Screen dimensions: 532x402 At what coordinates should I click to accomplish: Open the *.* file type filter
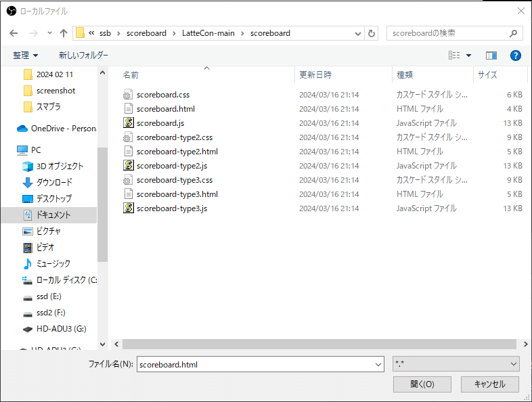point(456,364)
